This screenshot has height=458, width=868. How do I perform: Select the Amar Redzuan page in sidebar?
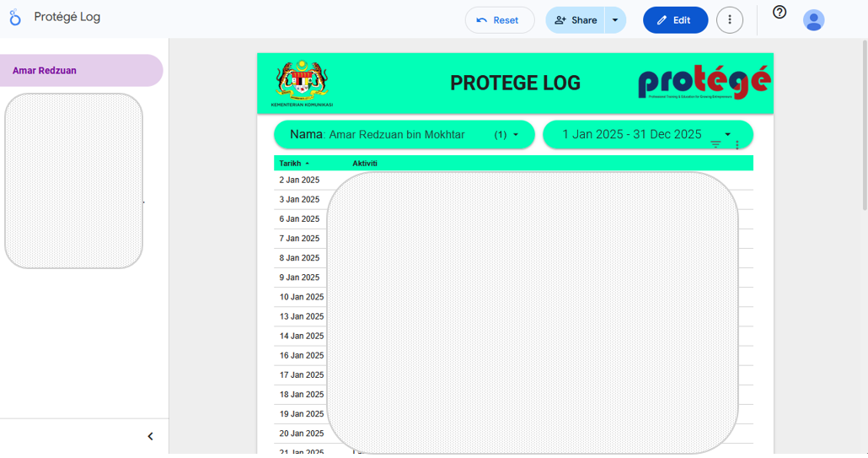pos(82,70)
